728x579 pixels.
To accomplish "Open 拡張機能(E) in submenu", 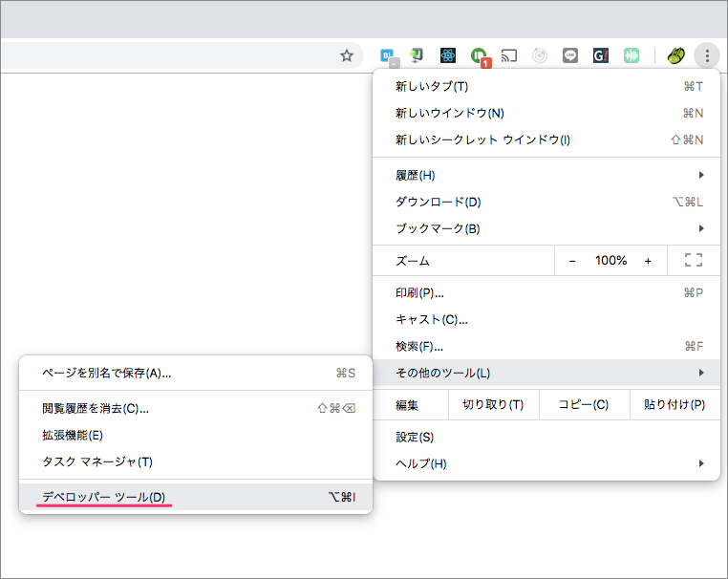I will click(196, 435).
